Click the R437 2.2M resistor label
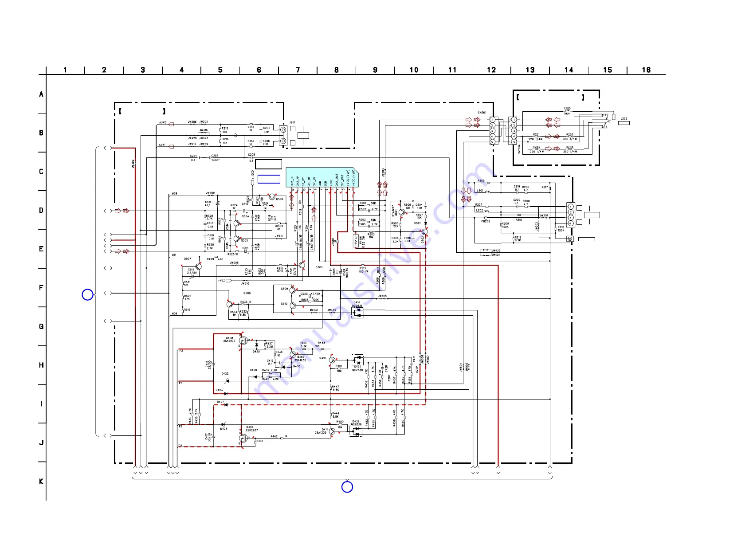Viewport: 745px width, 560px height. click(x=269, y=345)
